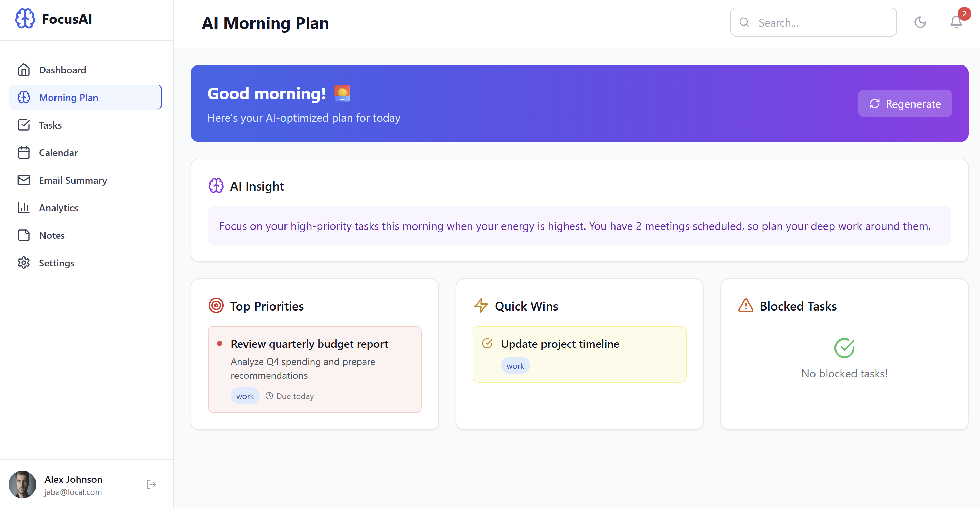Click the search field

[813, 22]
